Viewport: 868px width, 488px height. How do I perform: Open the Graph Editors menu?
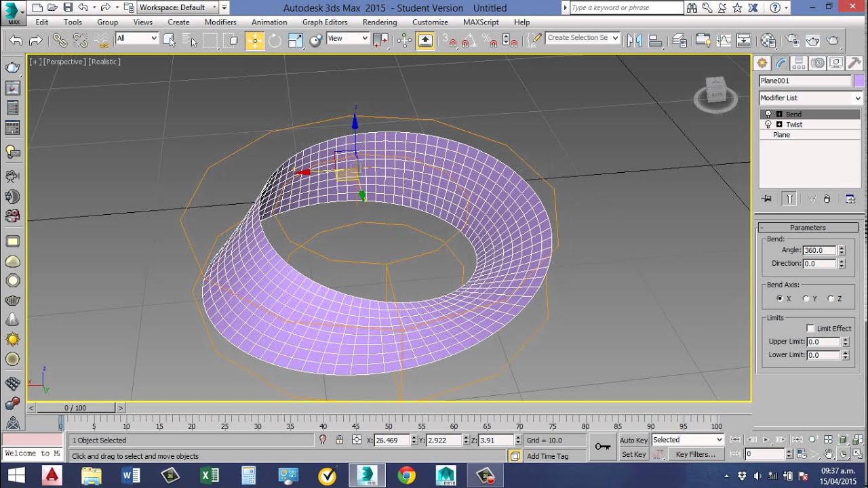coord(325,22)
